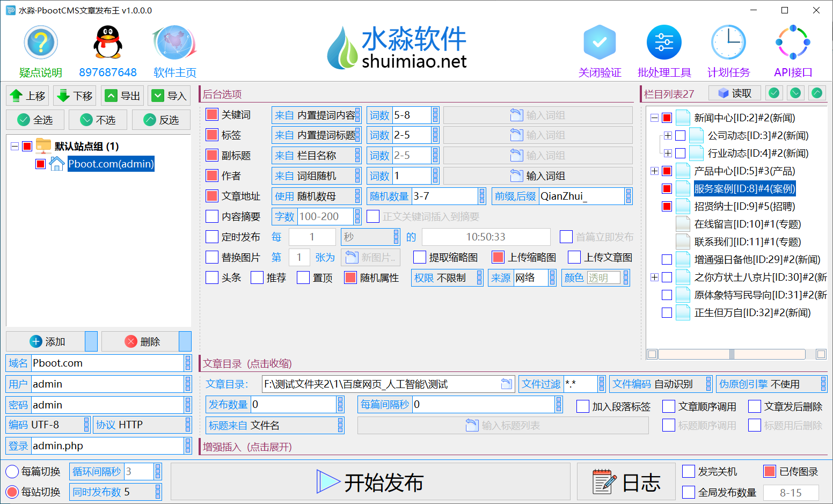Open the 计划任务 clock icon
Screen dimensions: 833x504
click(728, 42)
